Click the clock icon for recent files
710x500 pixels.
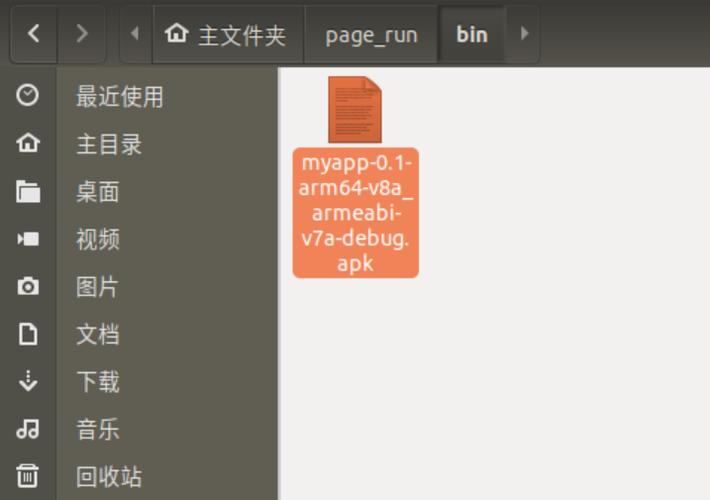pyautogui.click(x=28, y=95)
